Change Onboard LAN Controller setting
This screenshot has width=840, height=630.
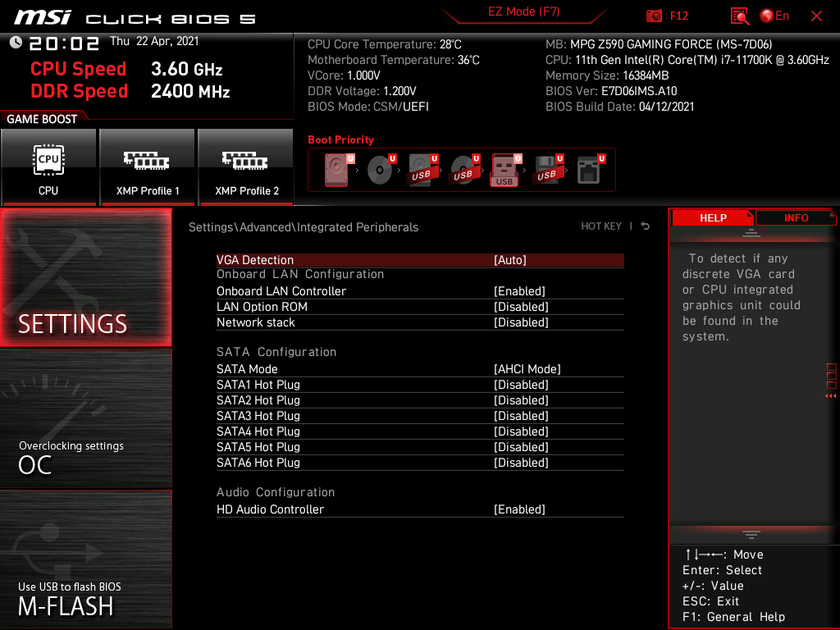pyautogui.click(x=420, y=291)
